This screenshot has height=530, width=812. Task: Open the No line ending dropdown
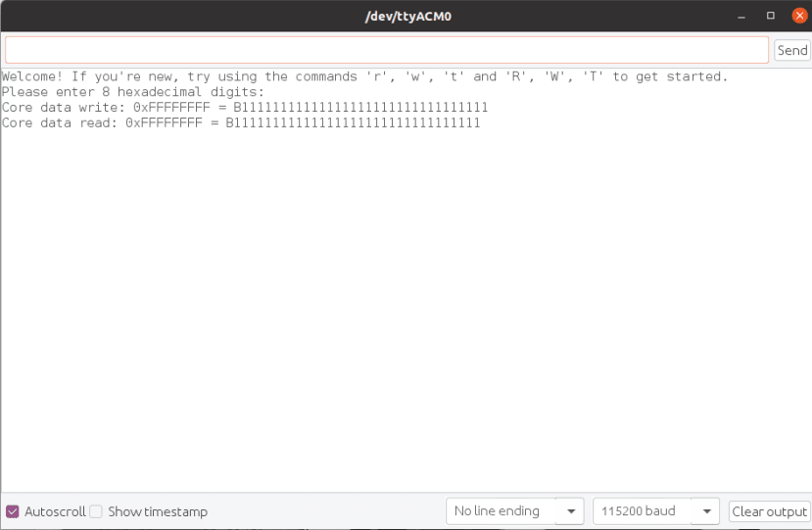click(x=515, y=511)
